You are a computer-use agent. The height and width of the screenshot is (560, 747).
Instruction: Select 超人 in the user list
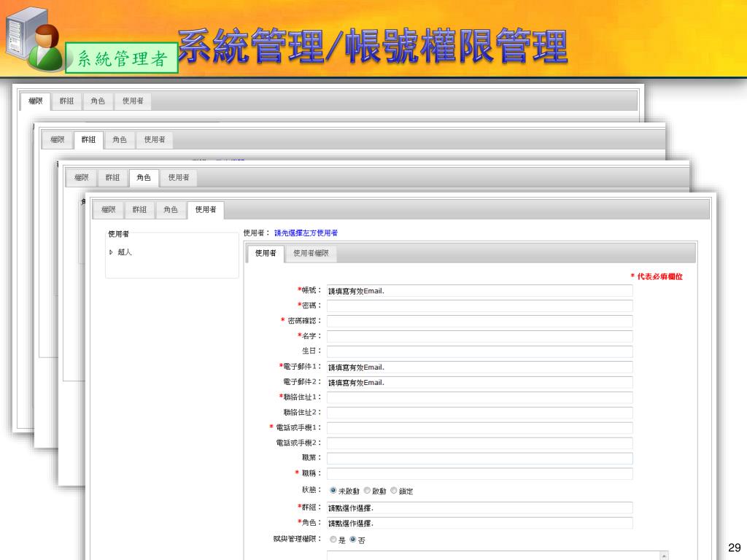(x=125, y=252)
